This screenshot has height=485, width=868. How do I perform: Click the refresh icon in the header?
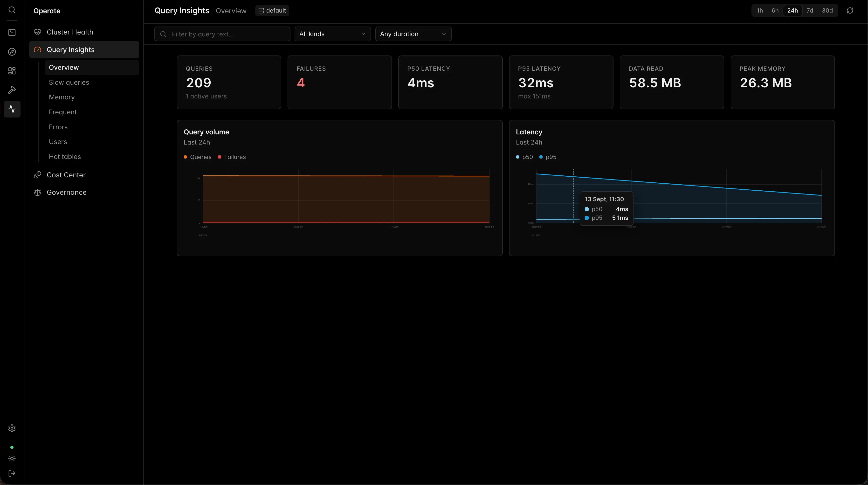pos(850,10)
